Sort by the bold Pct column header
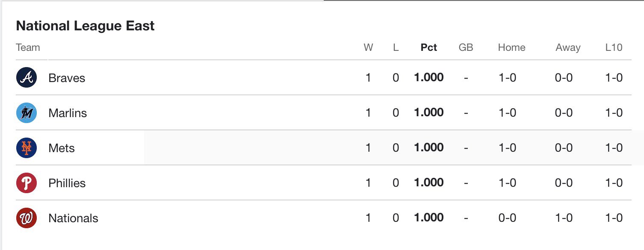The width and height of the screenshot is (644, 250). pyautogui.click(x=429, y=47)
